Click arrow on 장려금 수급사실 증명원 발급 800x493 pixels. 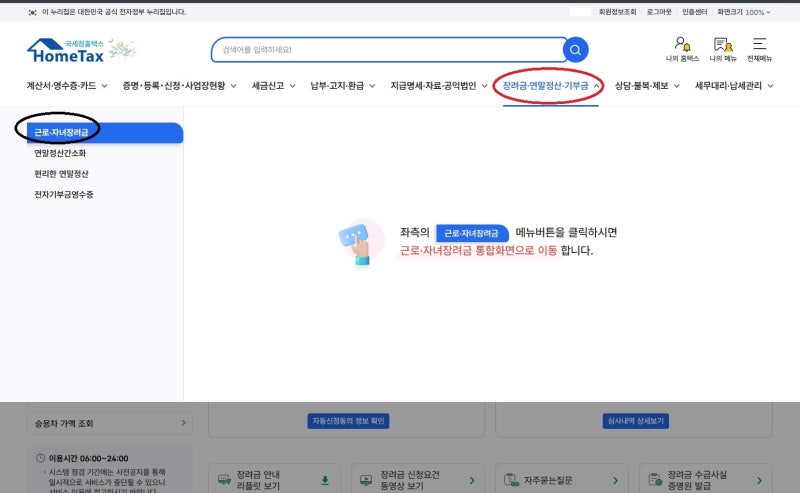[x=760, y=480]
